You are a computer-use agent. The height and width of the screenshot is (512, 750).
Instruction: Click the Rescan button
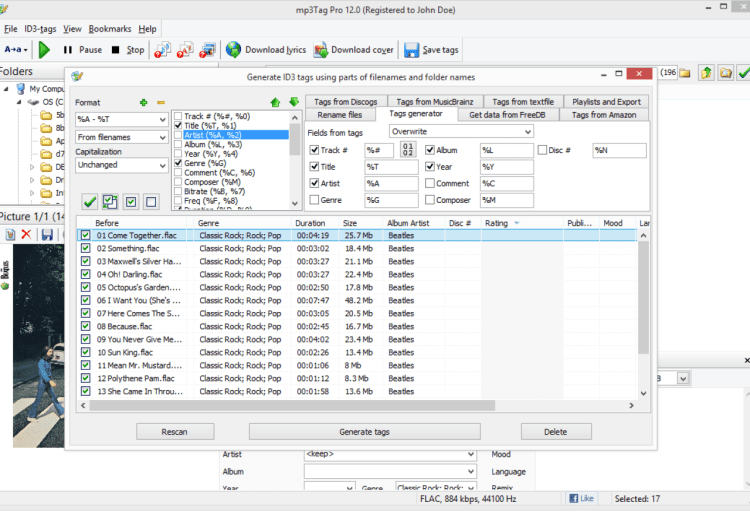pyautogui.click(x=175, y=431)
